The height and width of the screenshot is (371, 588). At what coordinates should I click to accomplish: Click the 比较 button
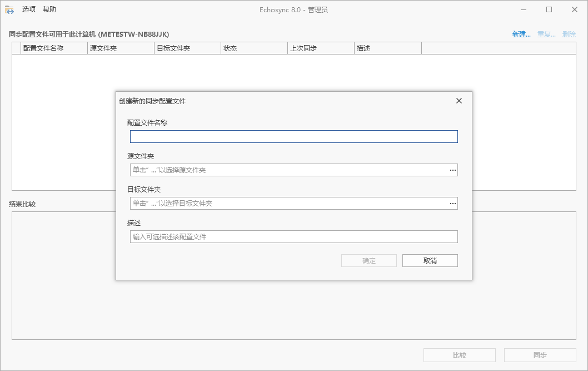tap(459, 355)
